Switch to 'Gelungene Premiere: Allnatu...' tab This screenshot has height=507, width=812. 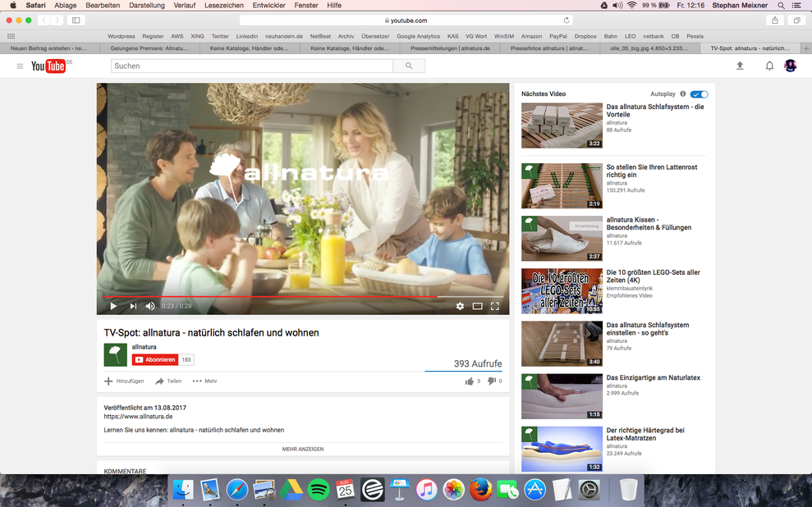149,48
